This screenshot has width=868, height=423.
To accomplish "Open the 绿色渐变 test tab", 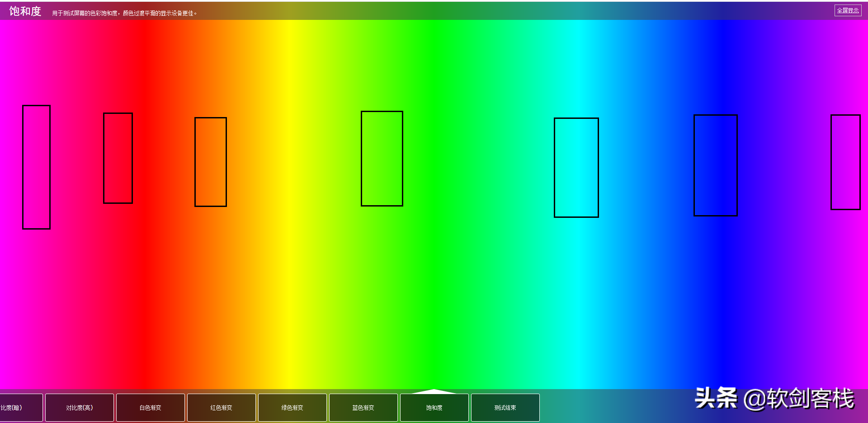I will (292, 408).
